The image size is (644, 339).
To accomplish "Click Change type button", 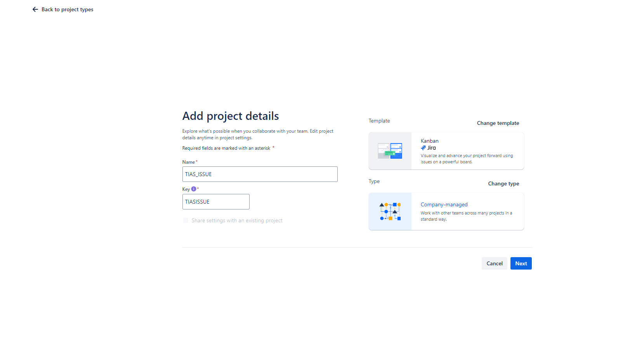I will tap(503, 183).
